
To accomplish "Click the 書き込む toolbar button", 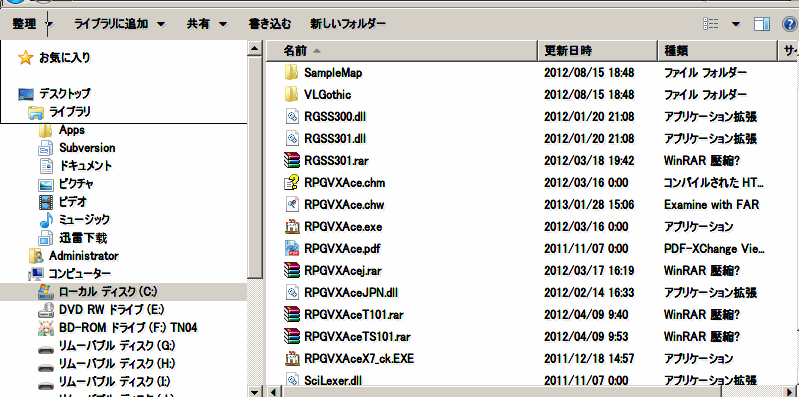I will (x=270, y=23).
